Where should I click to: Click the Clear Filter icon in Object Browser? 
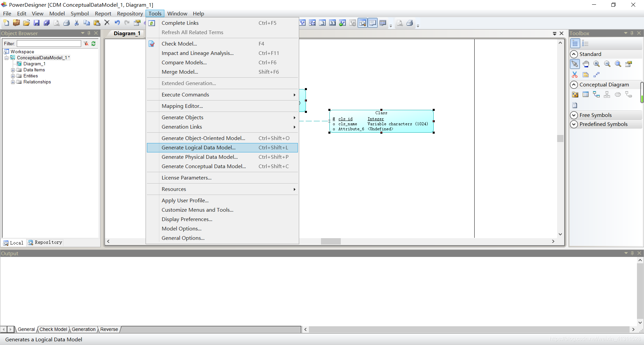[86, 44]
